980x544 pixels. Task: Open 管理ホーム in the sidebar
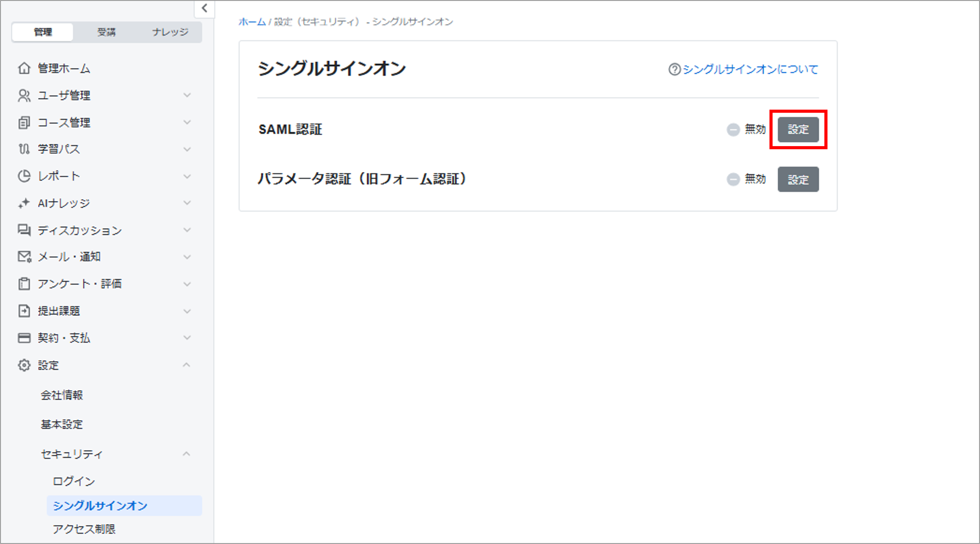tap(64, 69)
